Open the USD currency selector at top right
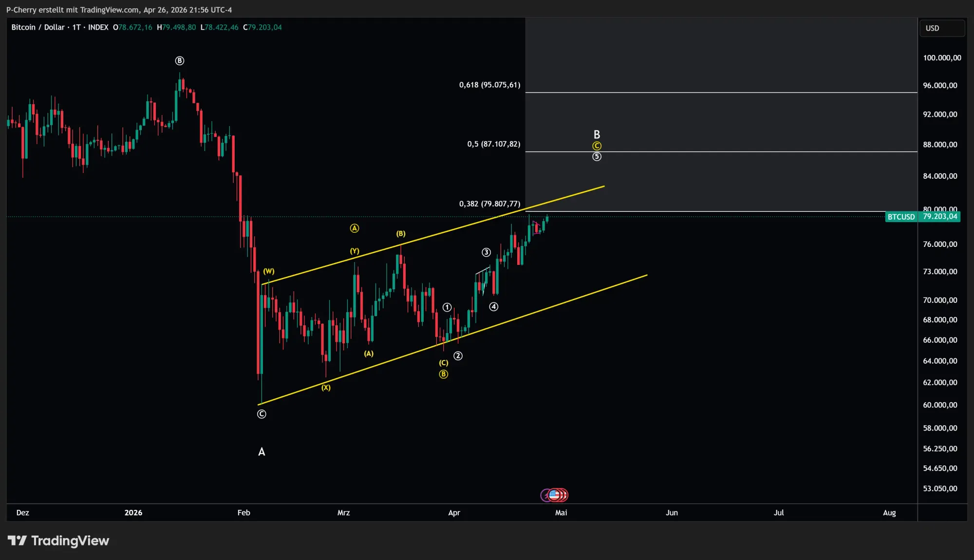This screenshot has height=560, width=974. click(942, 28)
